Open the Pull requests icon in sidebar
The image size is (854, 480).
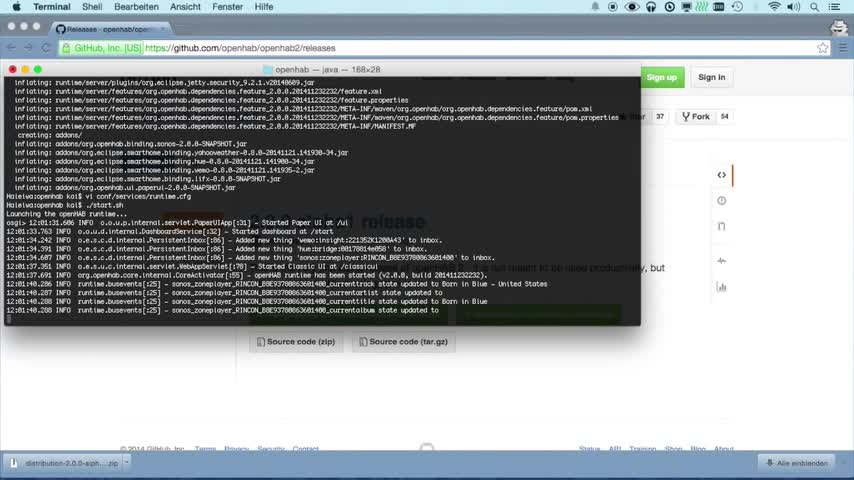point(722,226)
